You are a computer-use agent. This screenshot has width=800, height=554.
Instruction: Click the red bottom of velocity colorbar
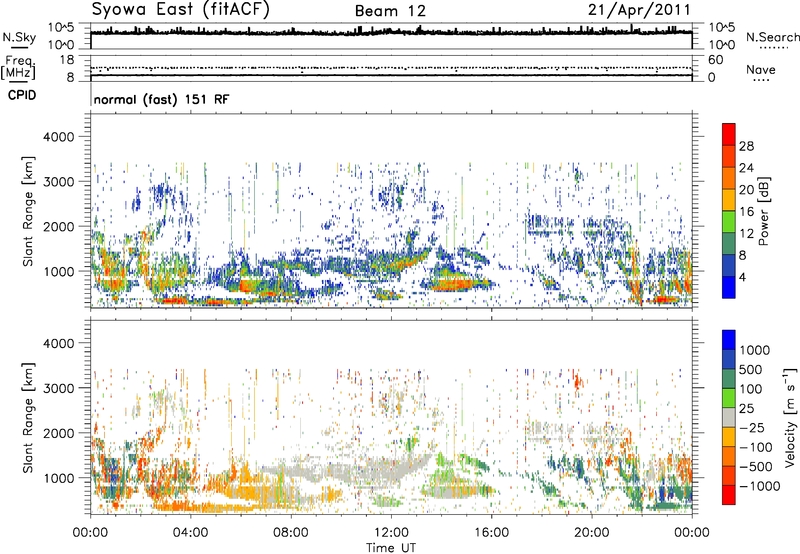point(729,495)
